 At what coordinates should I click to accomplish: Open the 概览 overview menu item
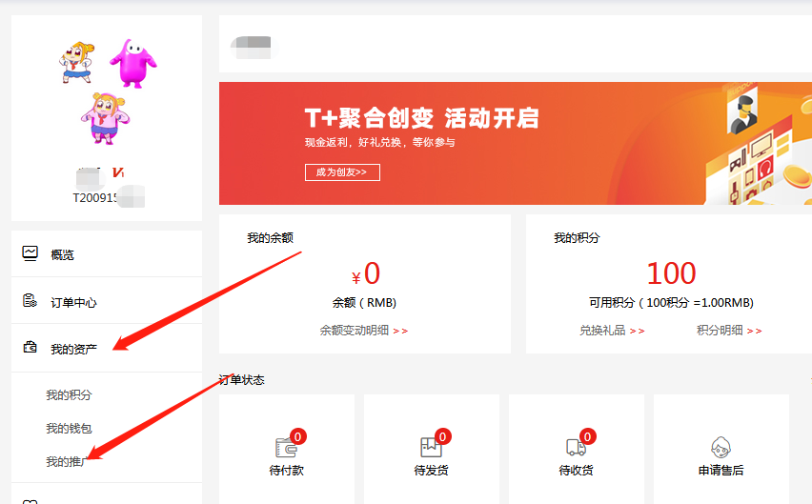pyautogui.click(x=107, y=253)
